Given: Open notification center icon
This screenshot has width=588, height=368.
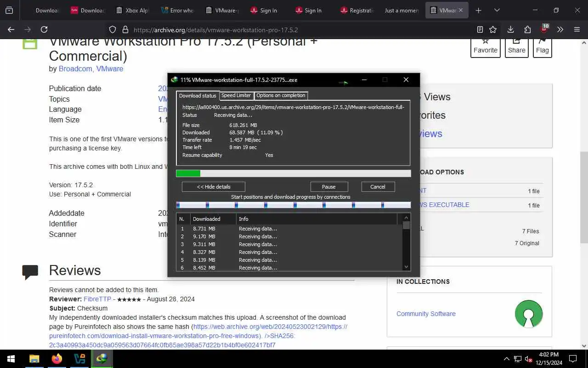Looking at the screenshot, I should 573,359.
